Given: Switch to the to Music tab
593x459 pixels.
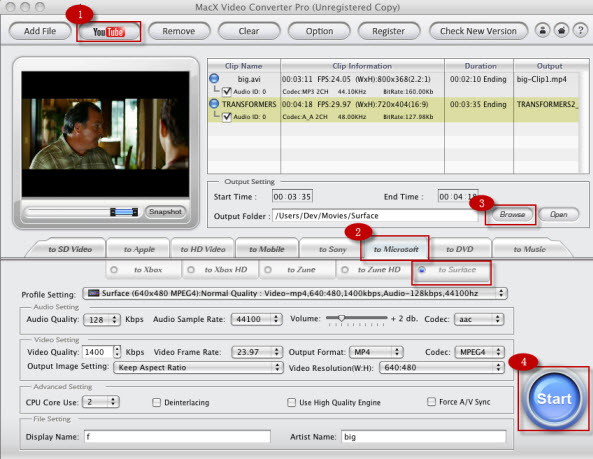Looking at the screenshot, I should coord(529,249).
